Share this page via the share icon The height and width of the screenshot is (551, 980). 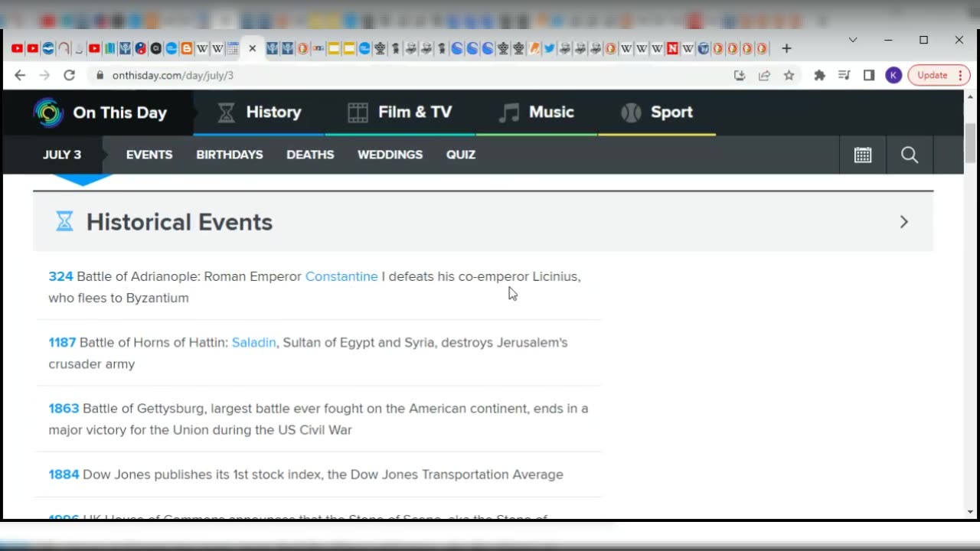(x=764, y=75)
